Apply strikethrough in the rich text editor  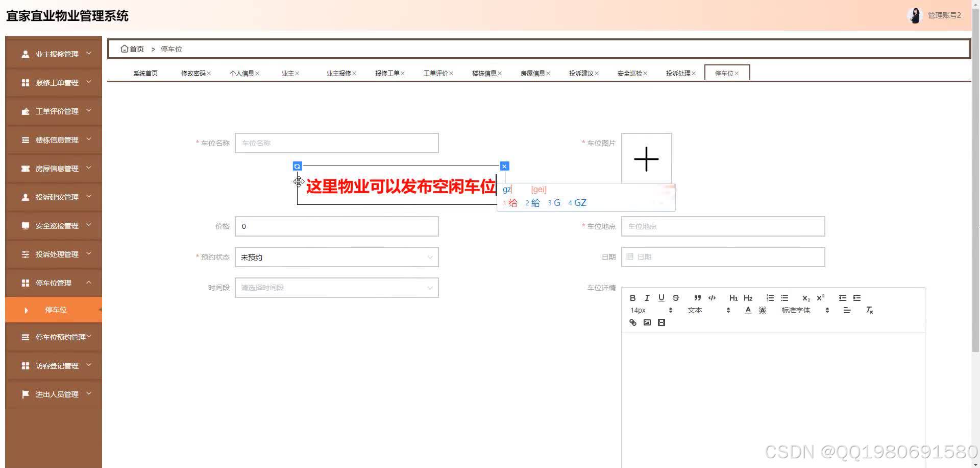pyautogui.click(x=675, y=298)
